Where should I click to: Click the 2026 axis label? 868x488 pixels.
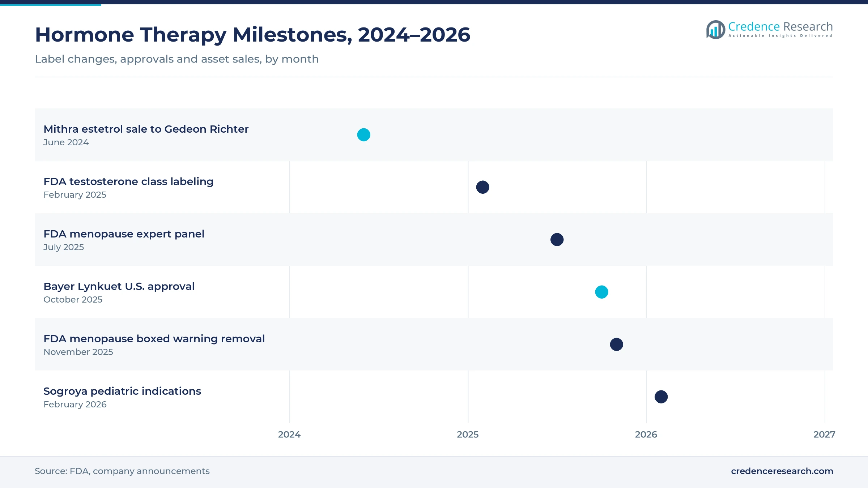[x=646, y=435]
